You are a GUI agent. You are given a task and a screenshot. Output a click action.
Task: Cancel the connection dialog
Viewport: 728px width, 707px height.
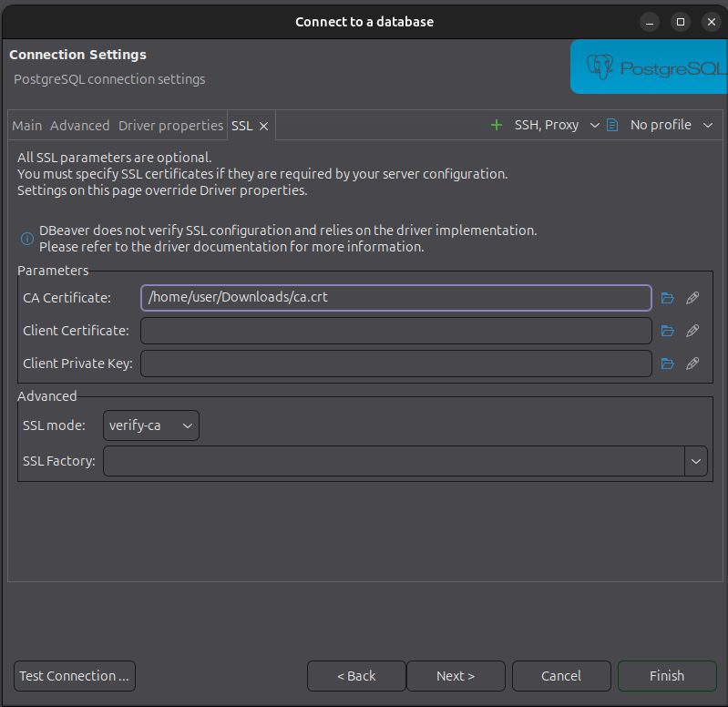point(561,676)
